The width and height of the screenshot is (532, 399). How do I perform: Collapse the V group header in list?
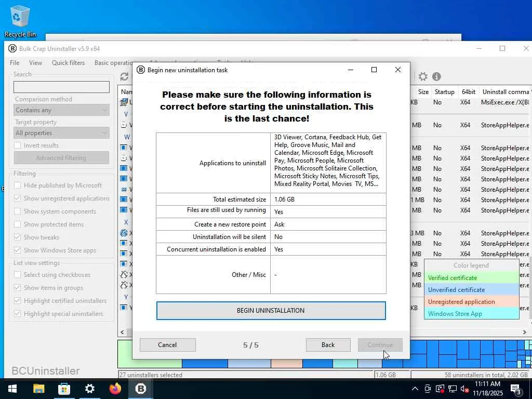click(126, 114)
